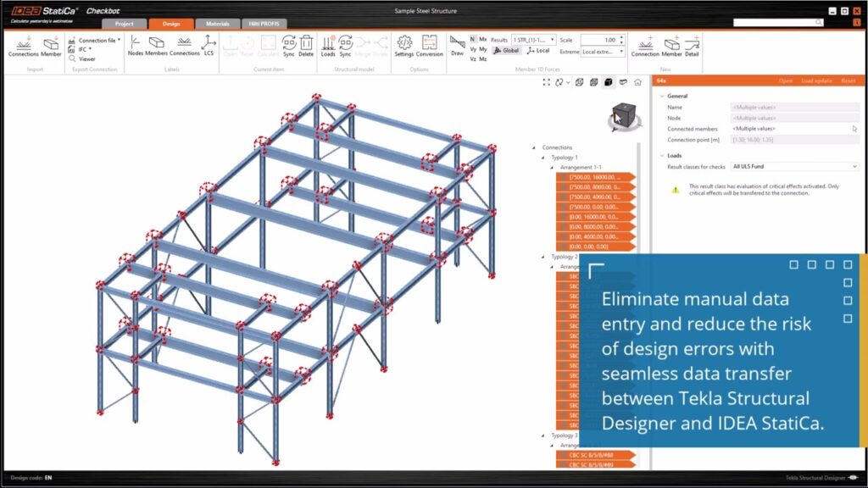Toggle Members labels
Screen dimensions: 868x488
click(x=156, y=46)
